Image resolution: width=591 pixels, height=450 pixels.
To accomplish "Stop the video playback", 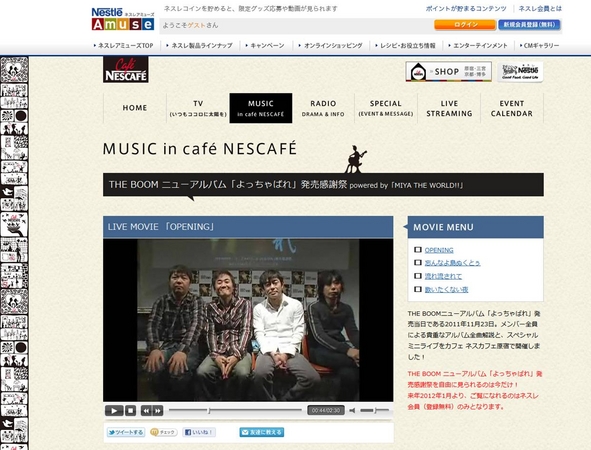I will (x=130, y=410).
